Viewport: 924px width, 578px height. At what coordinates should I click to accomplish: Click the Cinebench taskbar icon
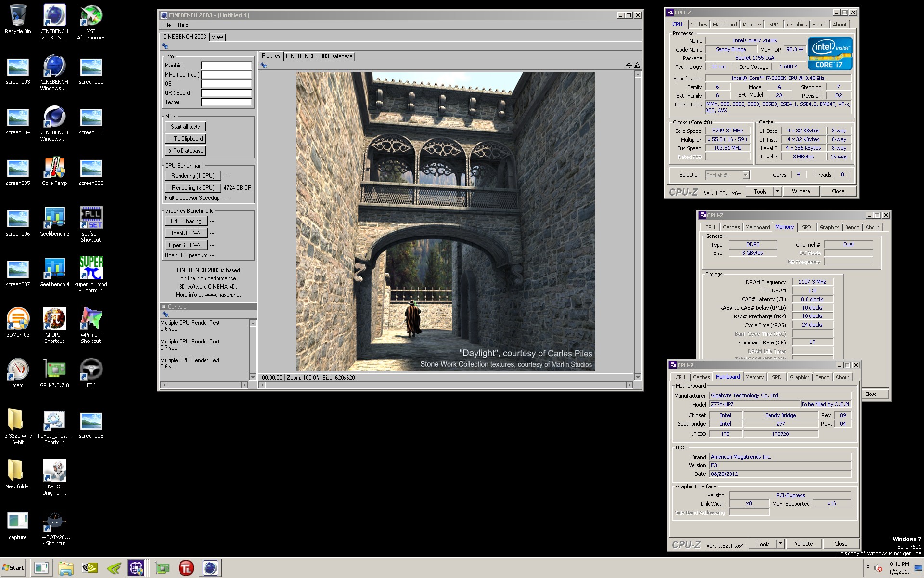[210, 568]
